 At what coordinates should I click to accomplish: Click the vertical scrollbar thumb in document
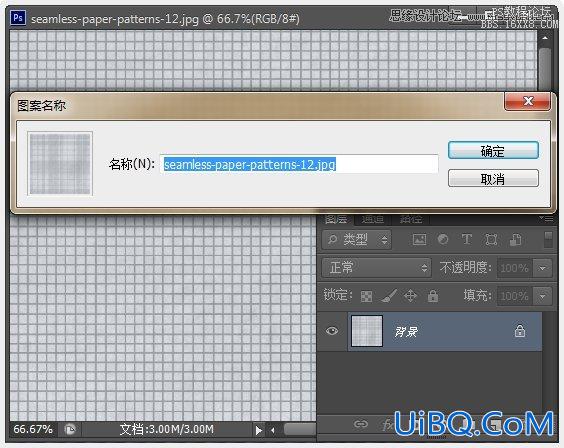click(545, 69)
